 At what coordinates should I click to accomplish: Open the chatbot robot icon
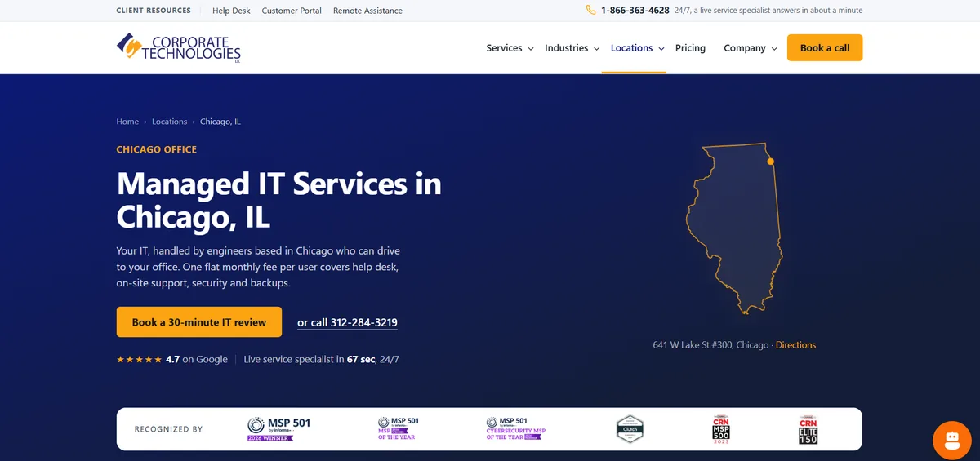coord(952,441)
